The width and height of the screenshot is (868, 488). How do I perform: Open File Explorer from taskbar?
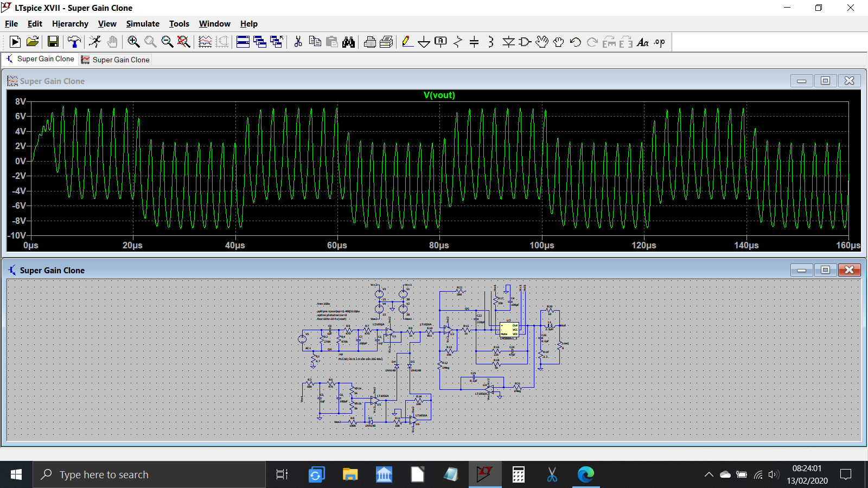coord(350,474)
